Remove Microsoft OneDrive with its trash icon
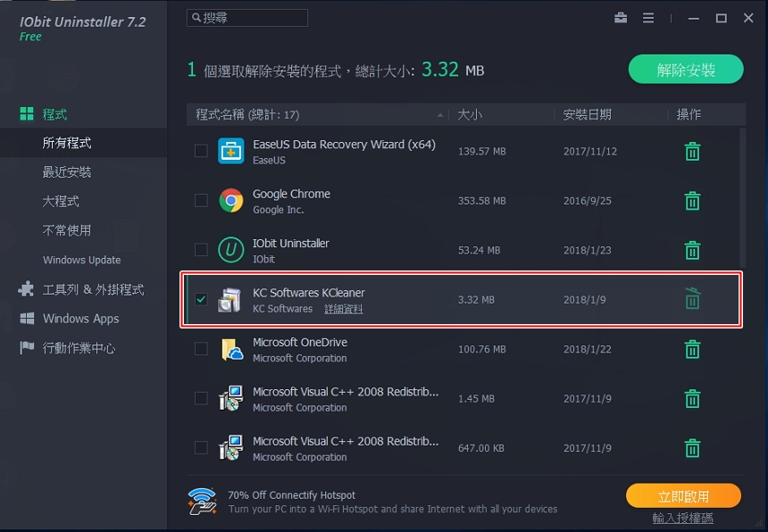Viewport: 768px width, 532px height. (x=692, y=349)
